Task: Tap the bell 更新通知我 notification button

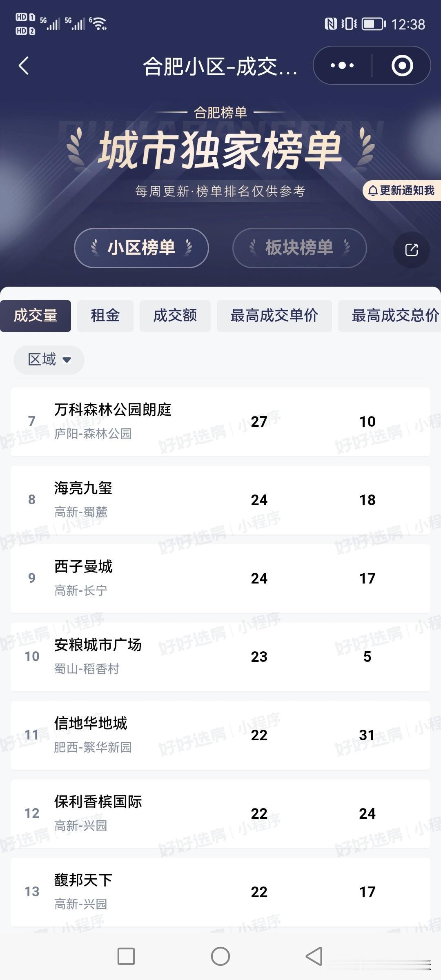Action: click(x=402, y=190)
